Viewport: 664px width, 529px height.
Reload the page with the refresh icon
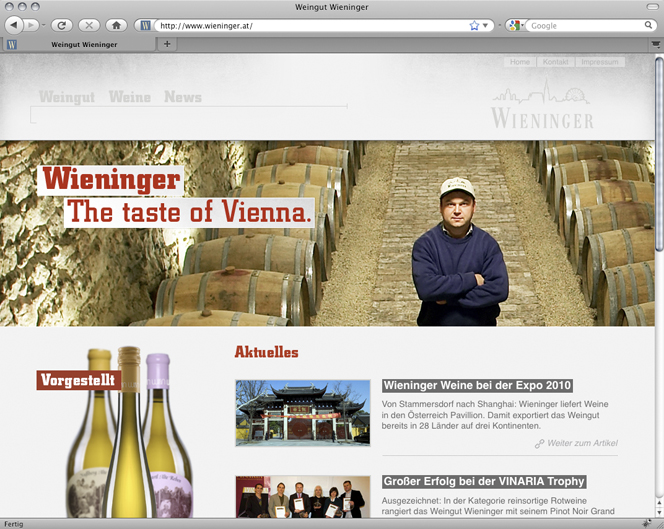(x=62, y=25)
